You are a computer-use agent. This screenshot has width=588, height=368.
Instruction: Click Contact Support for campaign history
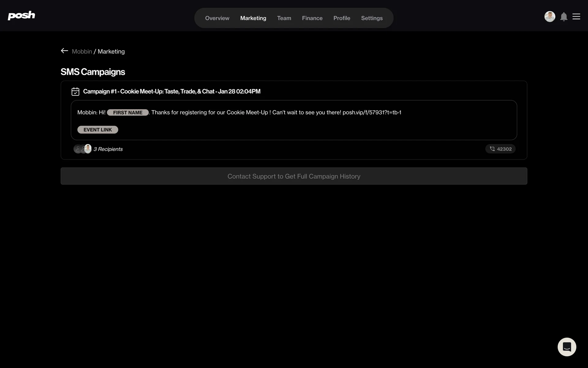tap(294, 176)
